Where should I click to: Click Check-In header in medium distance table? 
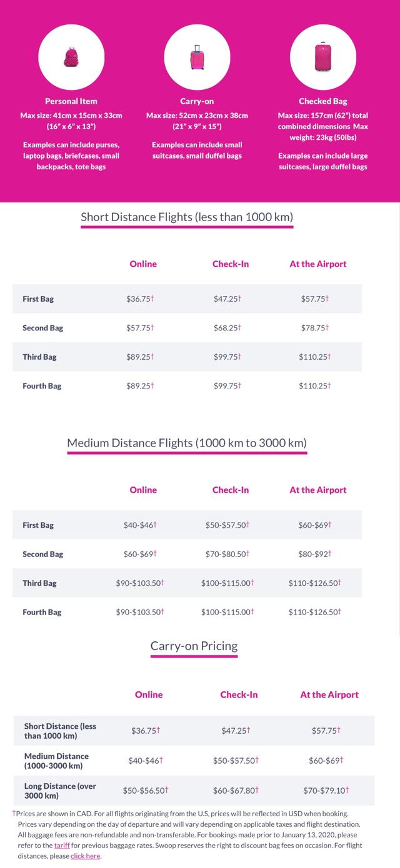(231, 490)
